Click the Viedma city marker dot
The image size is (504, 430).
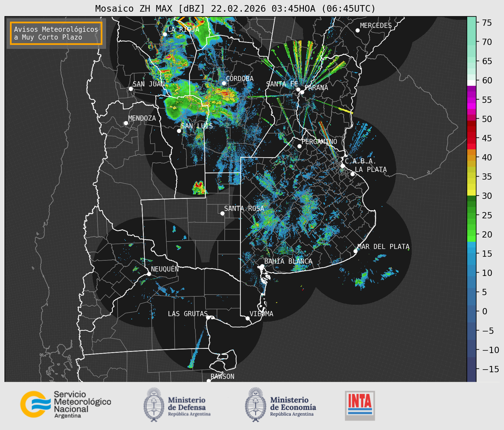point(247,318)
